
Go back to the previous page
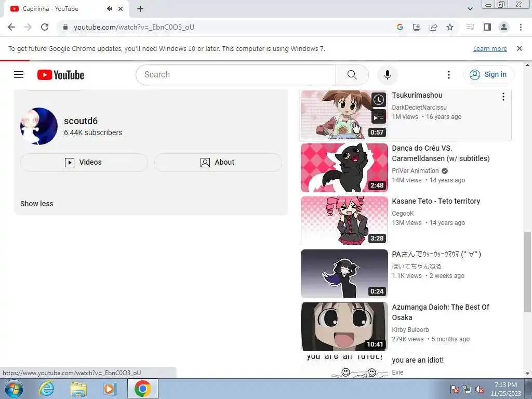tap(11, 27)
